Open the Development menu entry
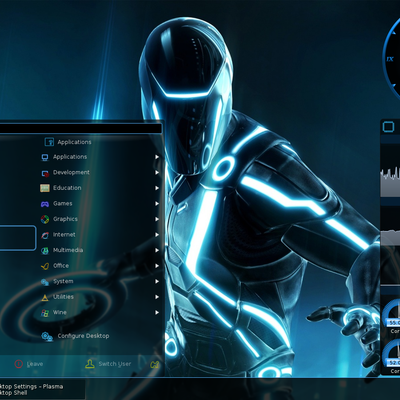This screenshot has height=400, width=400. (x=100, y=173)
